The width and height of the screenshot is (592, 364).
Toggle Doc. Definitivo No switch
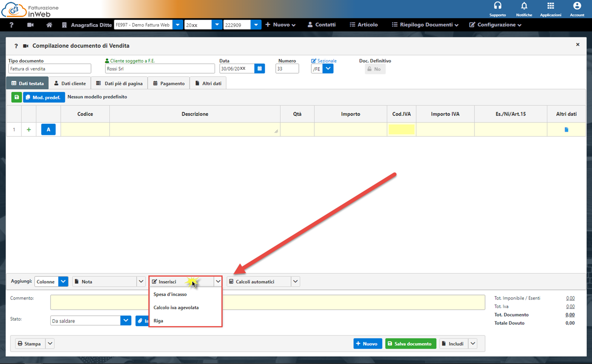coord(375,69)
